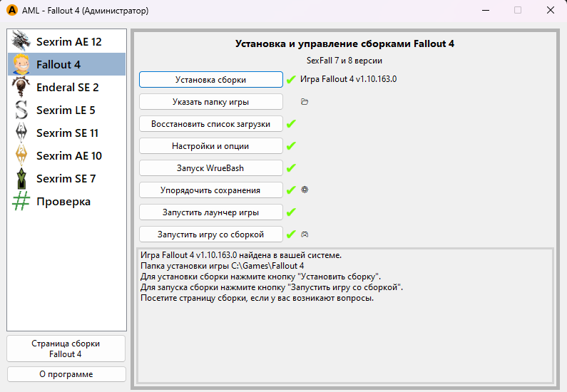Select Sexrim SE 7 build entry
Screen dimensions: 567x392
click(x=66, y=178)
